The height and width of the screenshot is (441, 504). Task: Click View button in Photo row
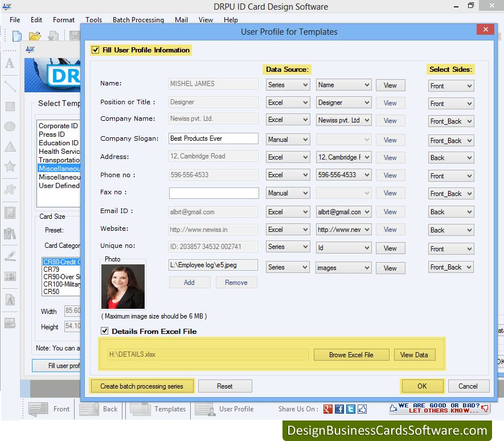click(x=390, y=268)
